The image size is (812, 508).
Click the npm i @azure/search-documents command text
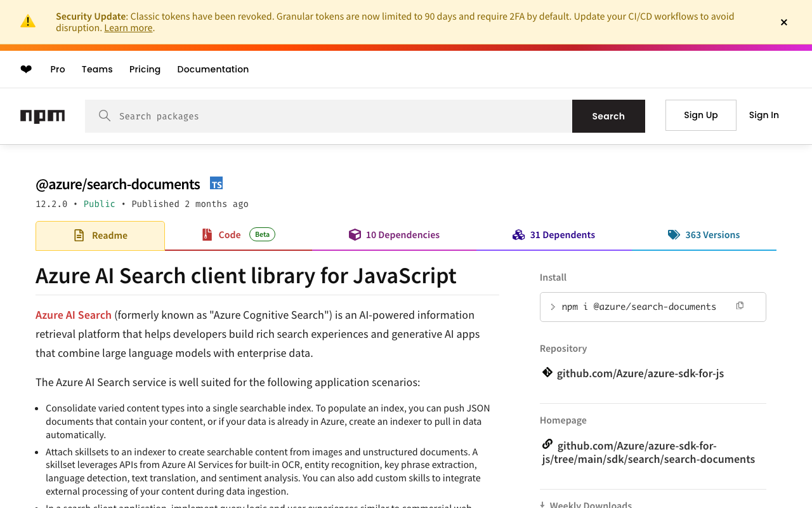639,307
